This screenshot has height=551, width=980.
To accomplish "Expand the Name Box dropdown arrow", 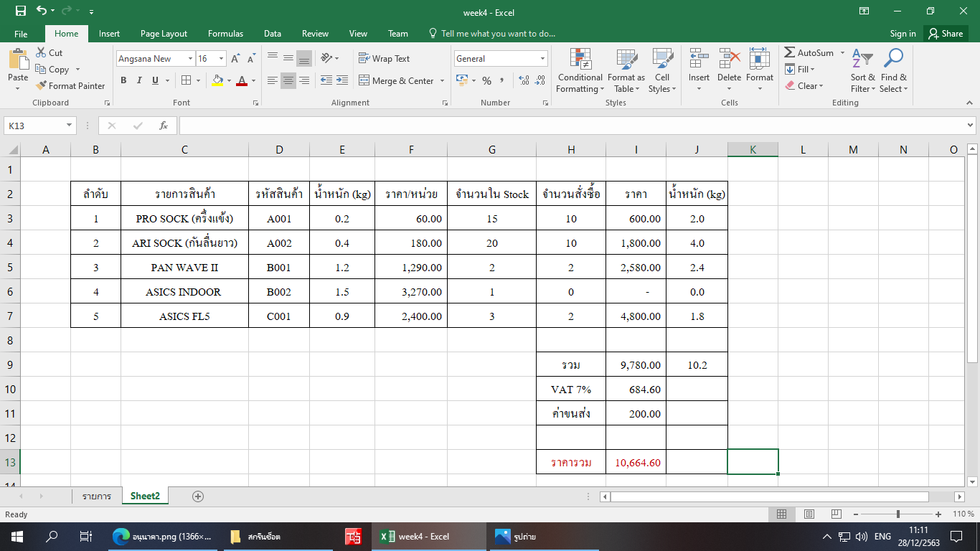I will (69, 126).
